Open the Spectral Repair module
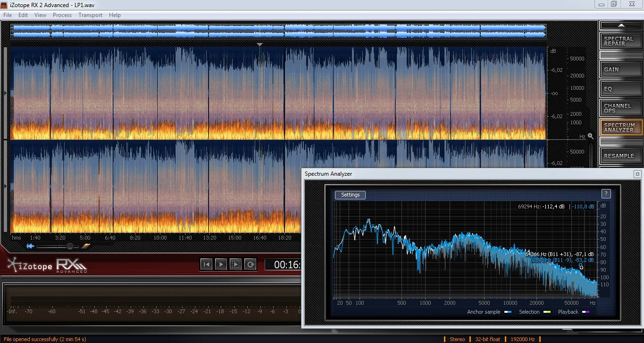The width and height of the screenshot is (644, 343). (621, 41)
